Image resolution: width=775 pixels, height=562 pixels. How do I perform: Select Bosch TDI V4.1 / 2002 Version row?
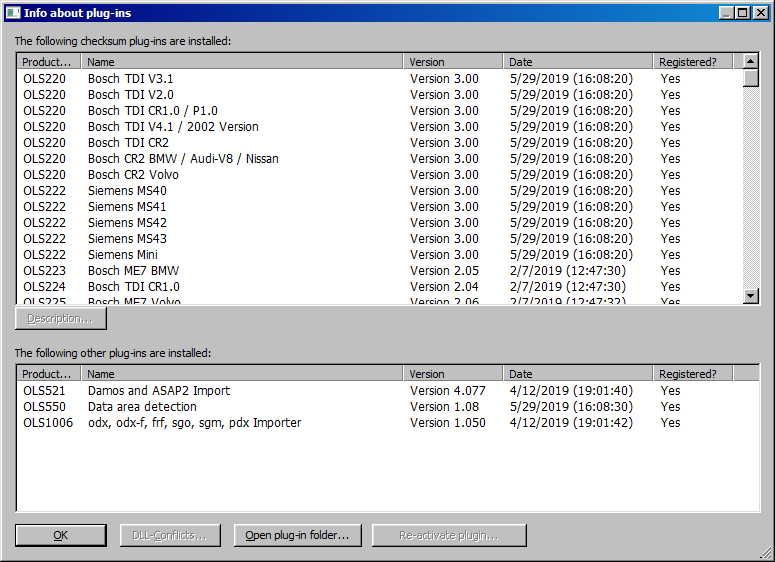click(380, 127)
